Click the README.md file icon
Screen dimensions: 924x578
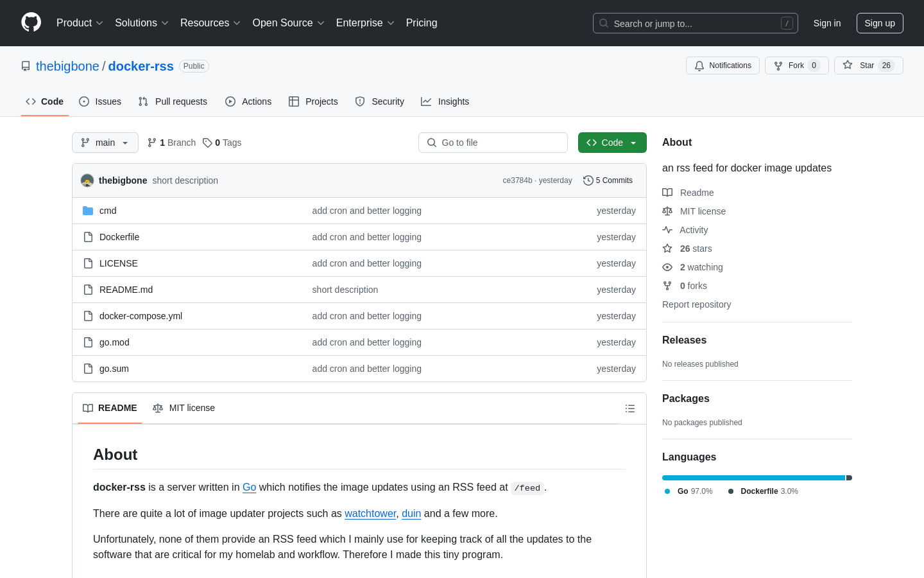(x=88, y=290)
